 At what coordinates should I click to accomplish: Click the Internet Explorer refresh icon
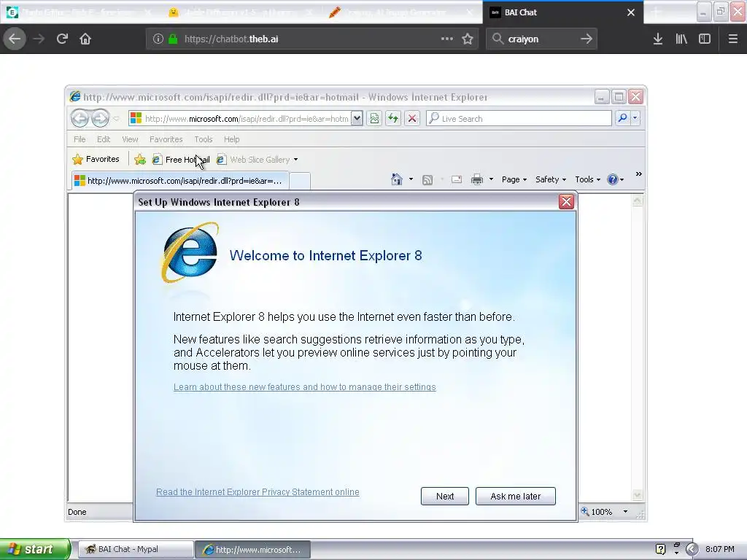click(393, 119)
